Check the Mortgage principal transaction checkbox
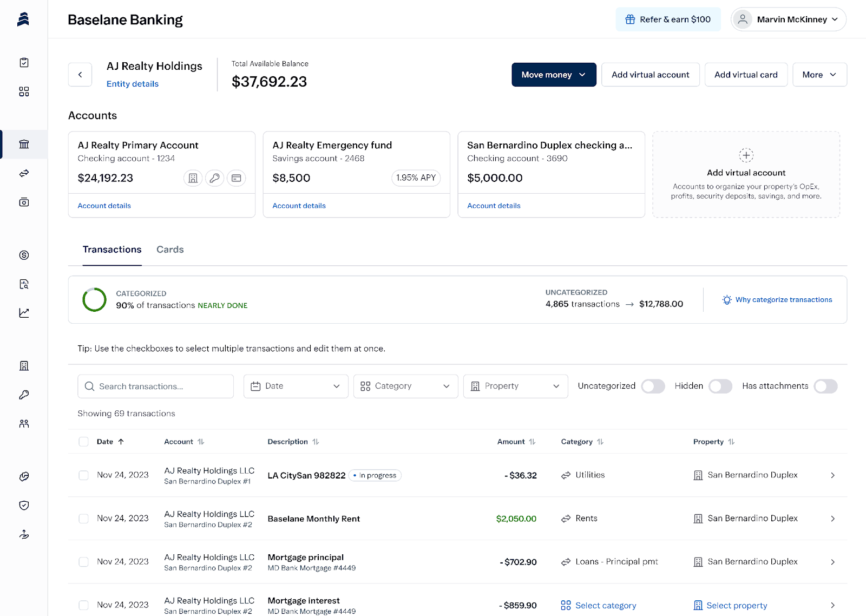The width and height of the screenshot is (866, 616). tap(83, 562)
